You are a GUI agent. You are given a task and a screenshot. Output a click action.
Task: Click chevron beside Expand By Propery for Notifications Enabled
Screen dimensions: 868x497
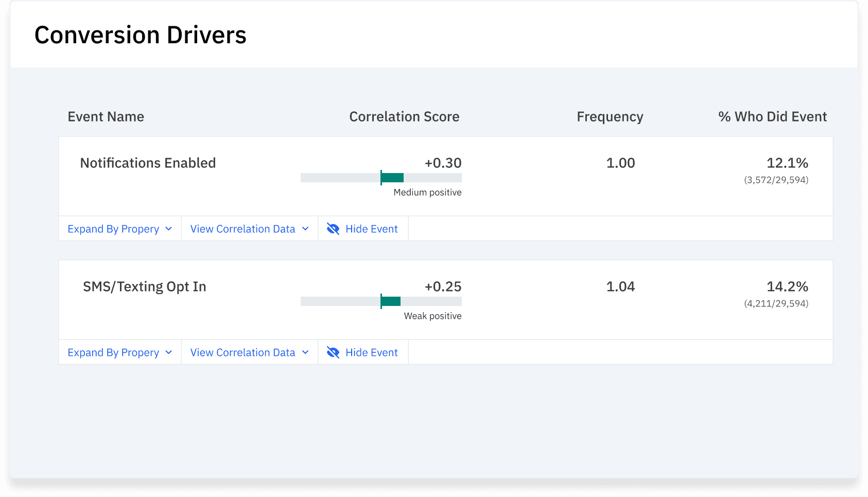[169, 229]
